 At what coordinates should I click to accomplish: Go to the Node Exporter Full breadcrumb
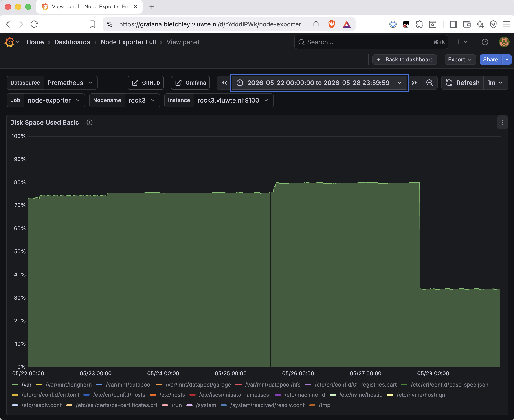pos(128,42)
